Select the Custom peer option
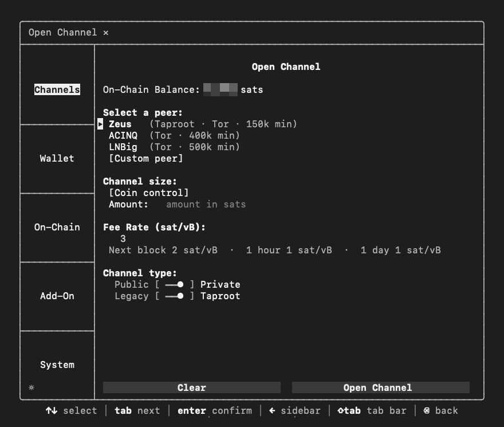 coord(146,159)
